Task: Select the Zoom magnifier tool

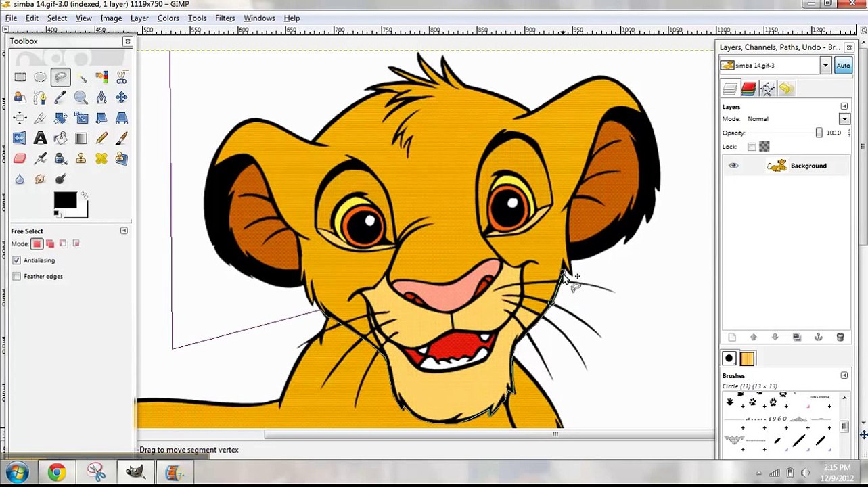Action: 81,98
